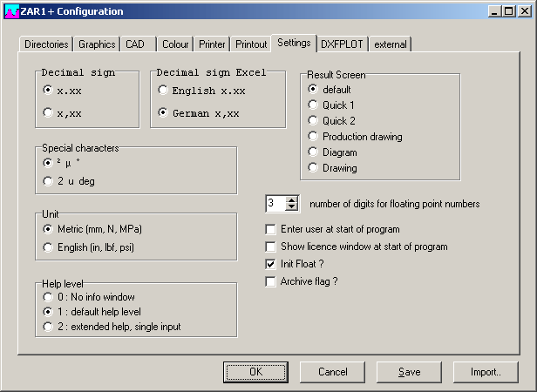This screenshot has height=392, width=537.
Task: Go to the Printout tab
Action: click(x=251, y=44)
